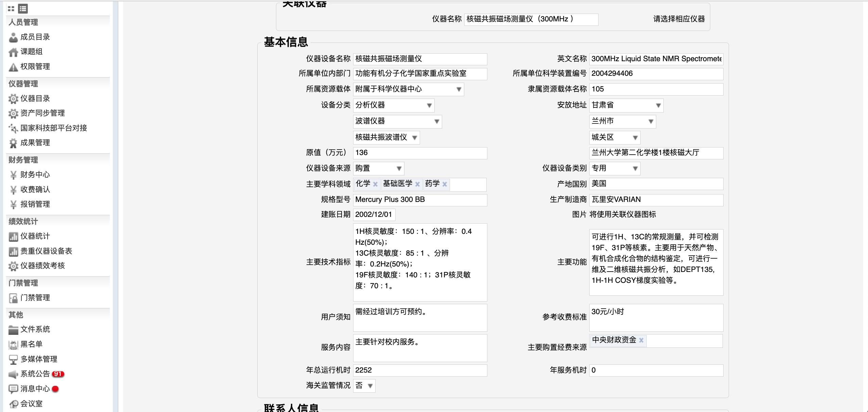Click the 黑名单 icon
Image resolution: width=868 pixels, height=412 pixels.
pos(13,344)
